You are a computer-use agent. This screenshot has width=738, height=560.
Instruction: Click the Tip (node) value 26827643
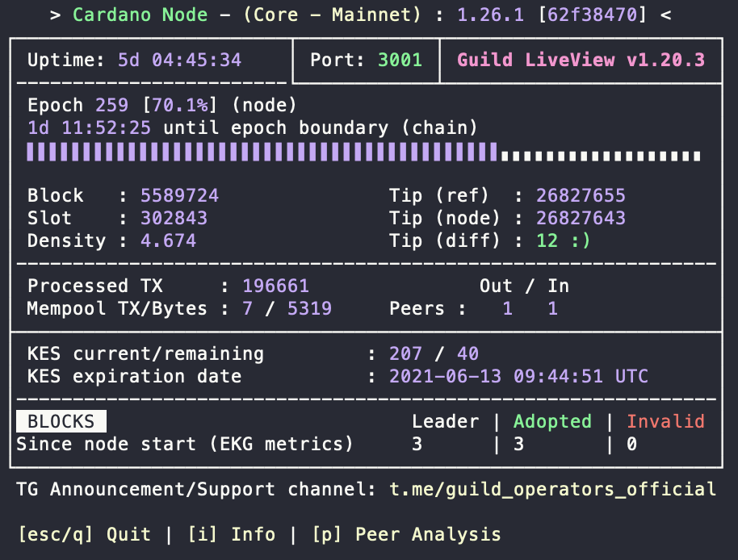[581, 218]
